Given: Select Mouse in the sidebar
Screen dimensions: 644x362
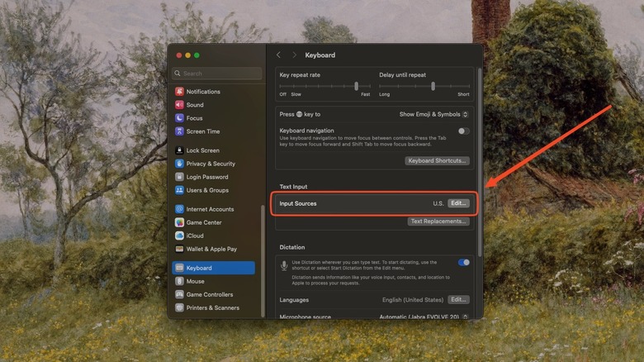Looking at the screenshot, I should pyautogui.click(x=195, y=281).
